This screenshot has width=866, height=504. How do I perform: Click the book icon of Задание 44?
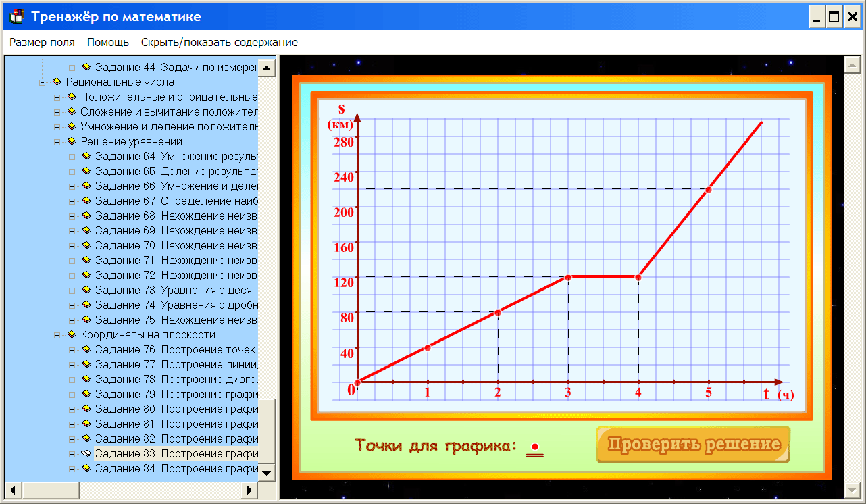[x=86, y=67]
